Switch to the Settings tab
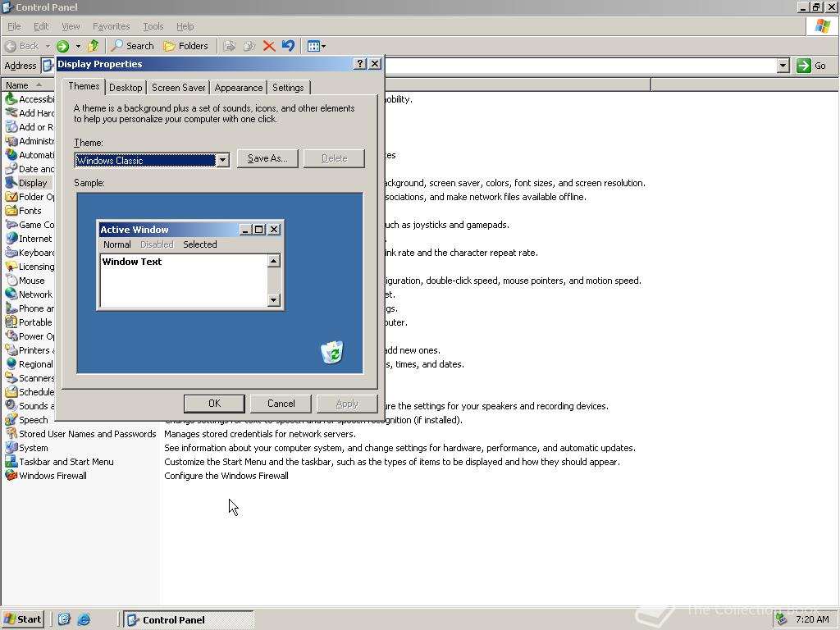Image resolution: width=840 pixels, height=630 pixels. [288, 88]
